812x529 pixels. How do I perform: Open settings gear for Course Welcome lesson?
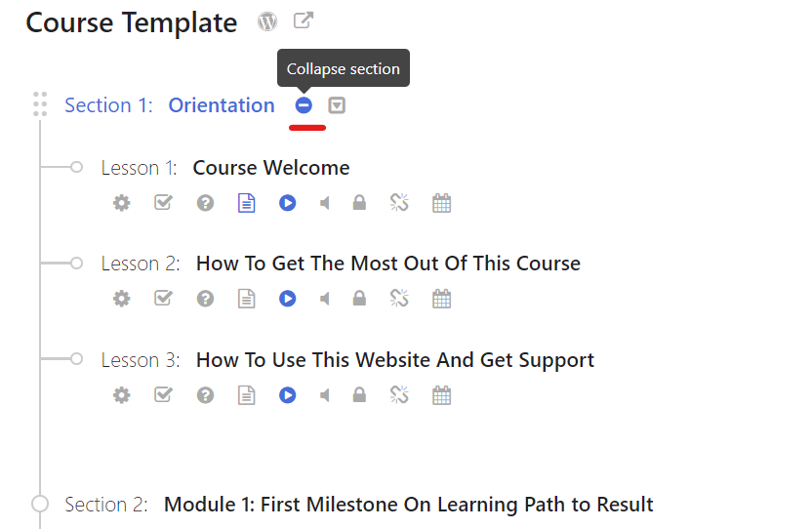point(121,203)
